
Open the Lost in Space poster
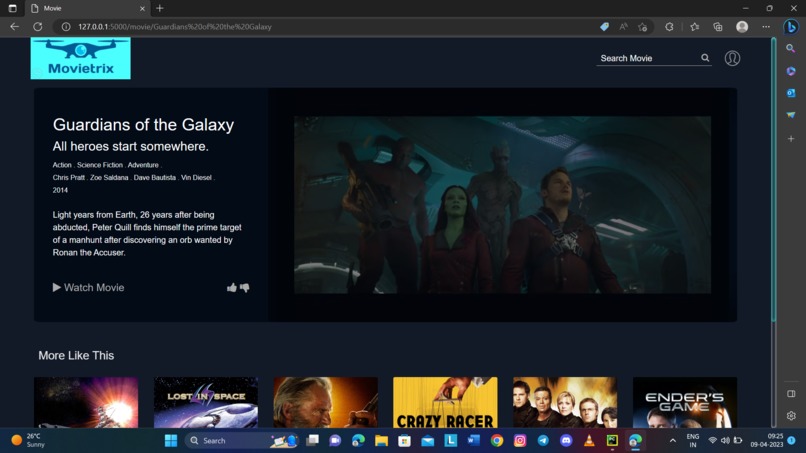pos(206,402)
